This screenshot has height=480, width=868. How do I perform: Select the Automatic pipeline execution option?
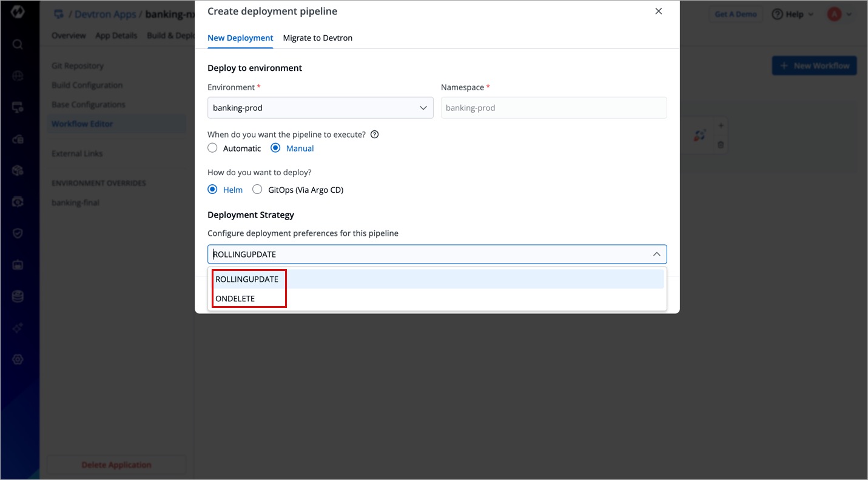pyautogui.click(x=212, y=148)
